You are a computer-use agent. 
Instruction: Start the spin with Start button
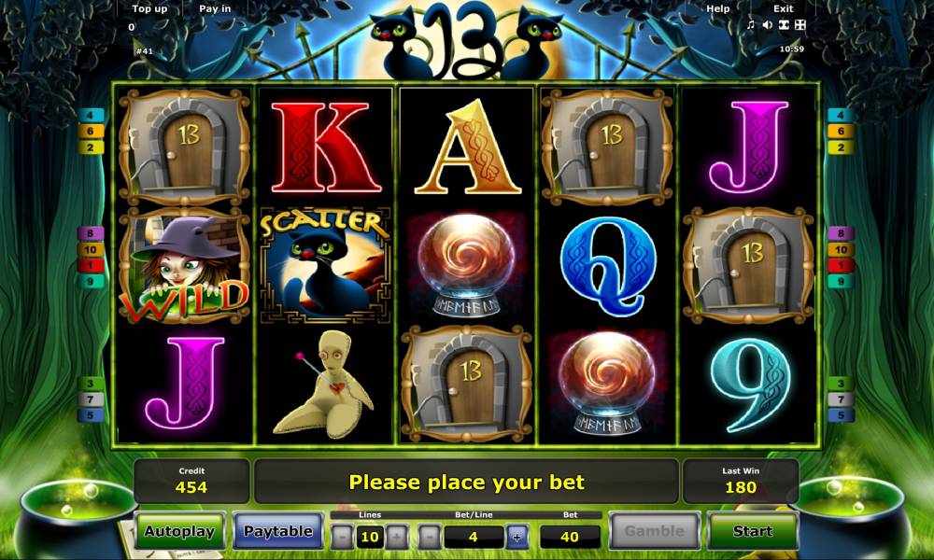(752, 530)
